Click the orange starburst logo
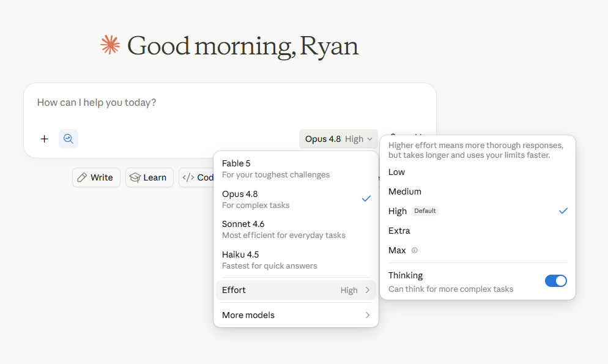The height and width of the screenshot is (364, 608). coord(110,45)
